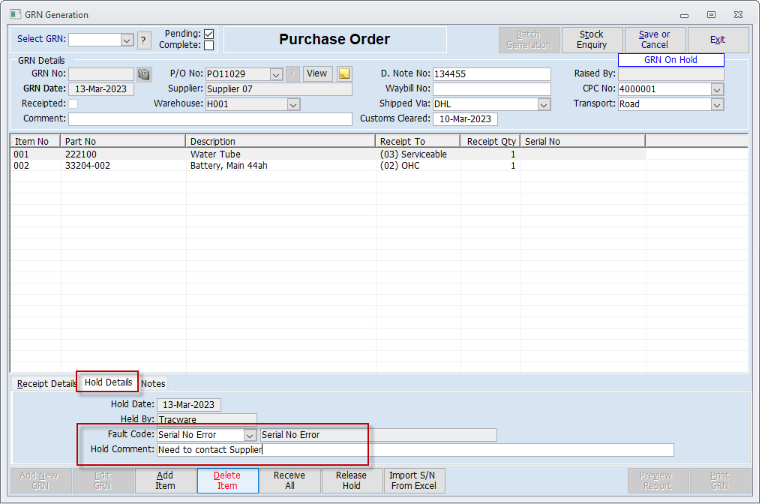Image resolution: width=760 pixels, height=504 pixels.
Task: Click the Exit button
Action: pyautogui.click(x=718, y=40)
